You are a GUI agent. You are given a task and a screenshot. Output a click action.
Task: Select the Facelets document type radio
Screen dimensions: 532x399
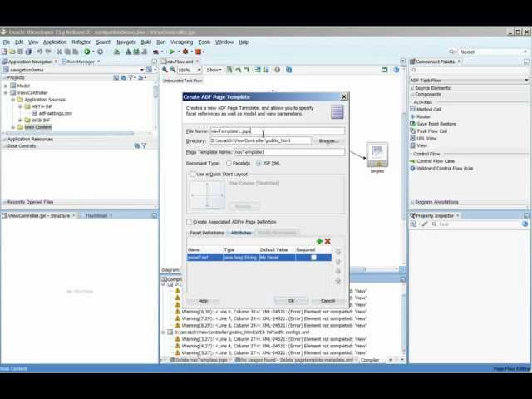[x=229, y=163]
